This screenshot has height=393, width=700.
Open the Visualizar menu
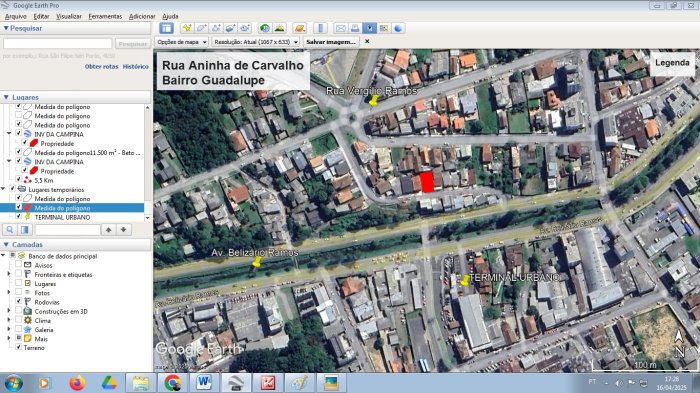click(69, 16)
